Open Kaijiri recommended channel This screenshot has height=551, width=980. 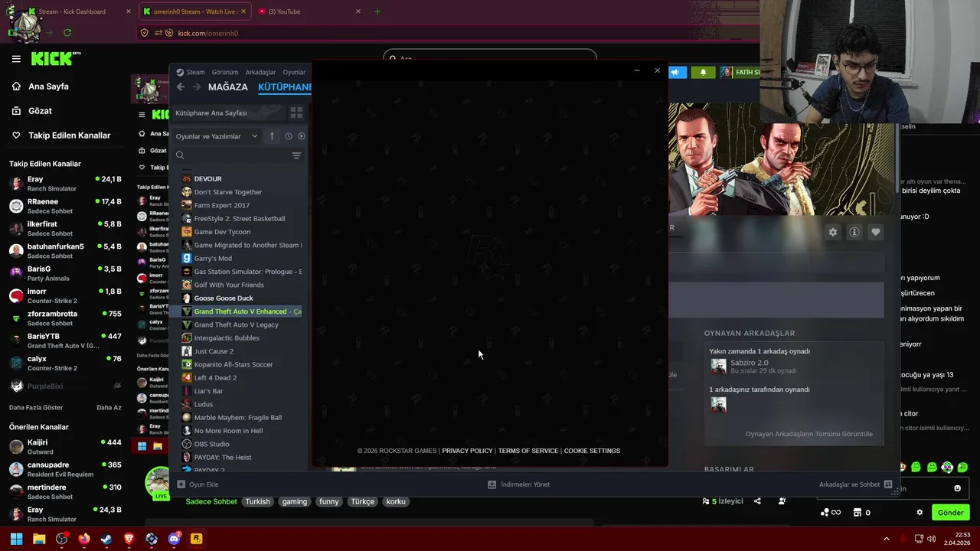click(65, 446)
